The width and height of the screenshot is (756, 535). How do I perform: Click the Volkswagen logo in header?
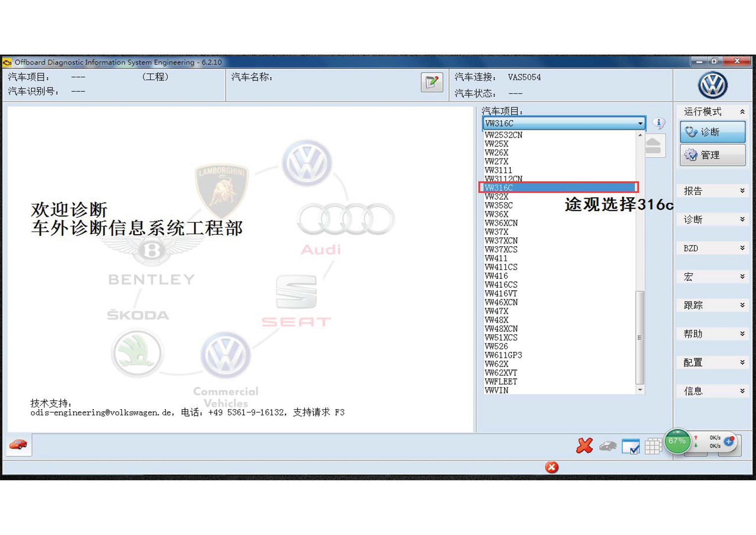[712, 85]
